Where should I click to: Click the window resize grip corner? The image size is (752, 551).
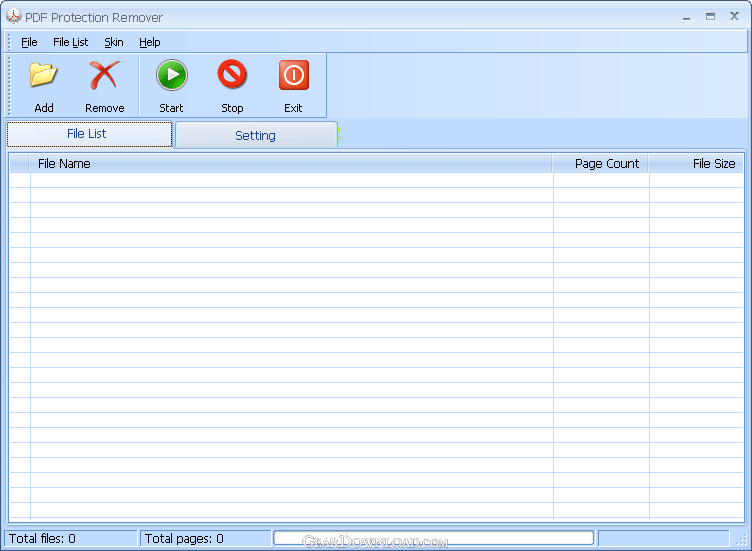point(741,539)
